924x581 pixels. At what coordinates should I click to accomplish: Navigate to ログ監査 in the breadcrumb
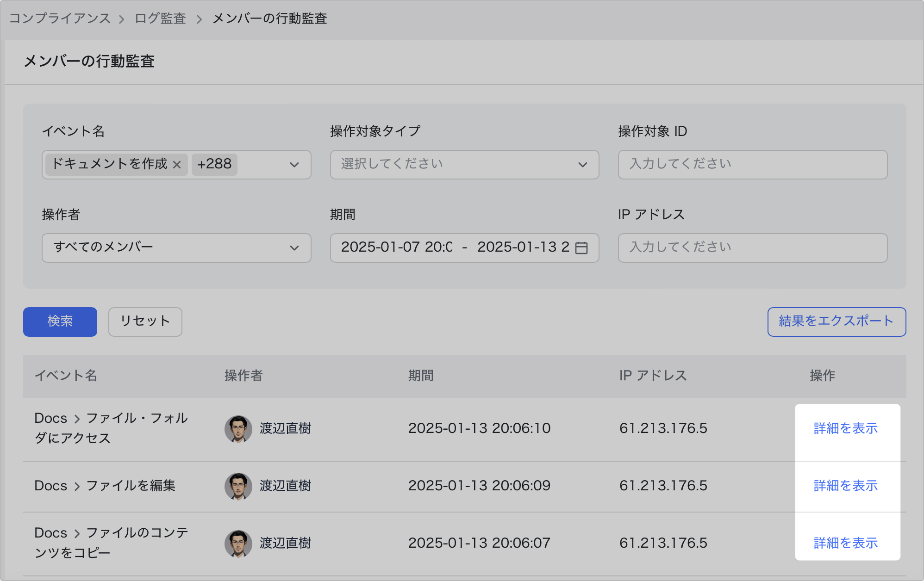point(160,19)
